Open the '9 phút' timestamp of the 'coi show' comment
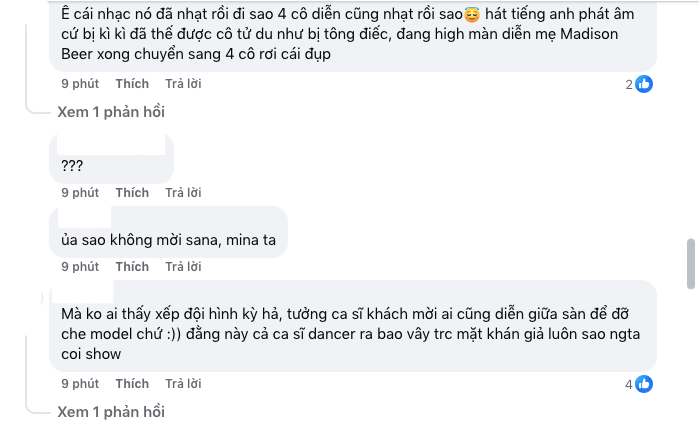Image resolution: width=699 pixels, height=427 pixels. [x=80, y=384]
